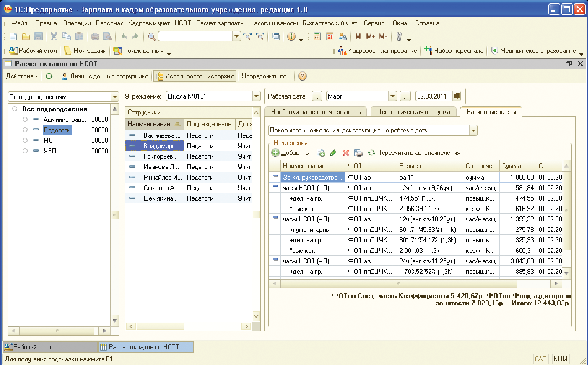The image size is (588, 365).
Task: Open the Сервис menu
Action: [x=374, y=23]
